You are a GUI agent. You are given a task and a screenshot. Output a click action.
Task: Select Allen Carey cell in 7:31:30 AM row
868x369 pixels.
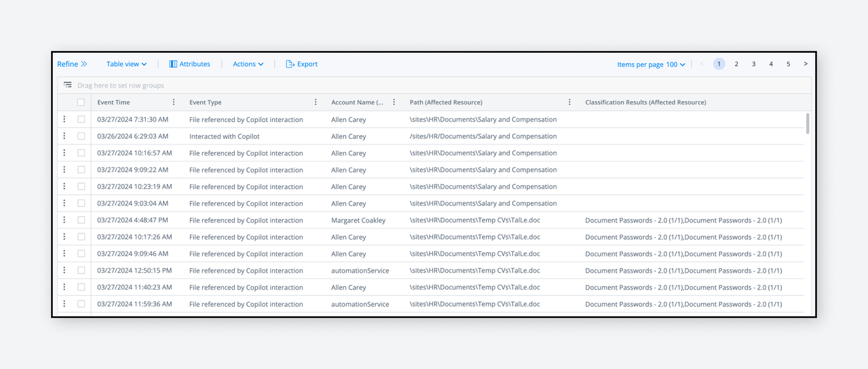pyautogui.click(x=349, y=119)
